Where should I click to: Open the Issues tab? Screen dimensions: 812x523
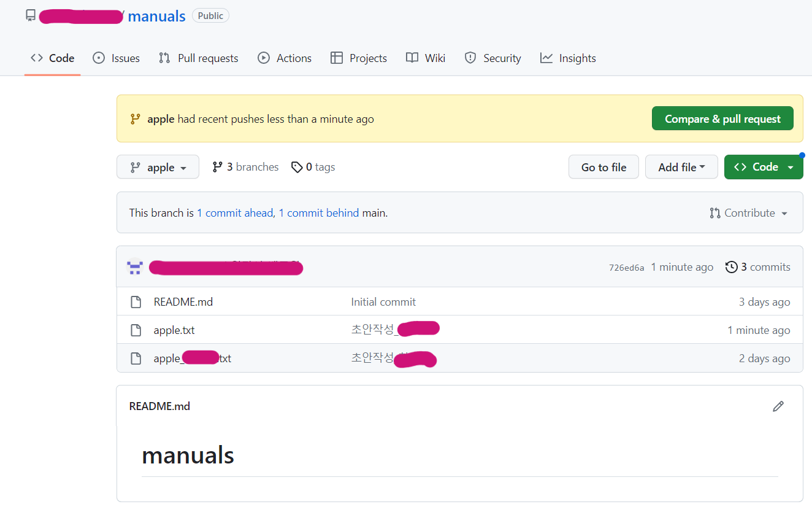pyautogui.click(x=116, y=58)
